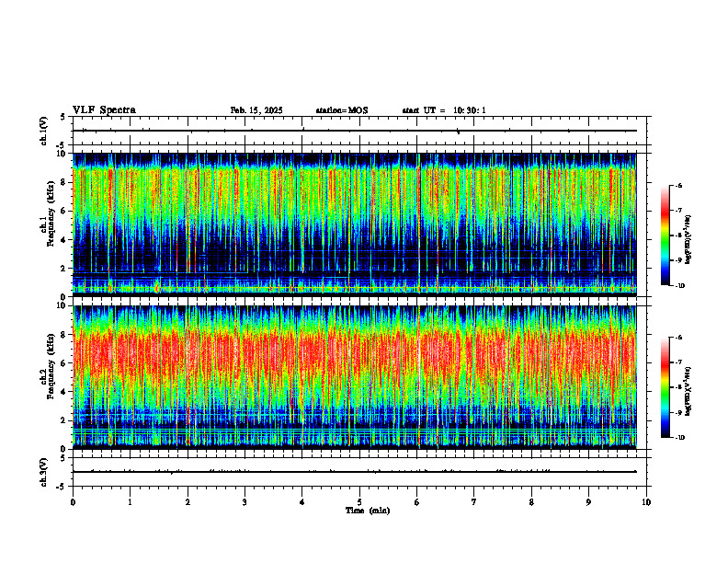Image resolution: width=728 pixels, height=563 pixels.
Task: Click the "VLF Spectra" plot title
Action: click(x=104, y=110)
